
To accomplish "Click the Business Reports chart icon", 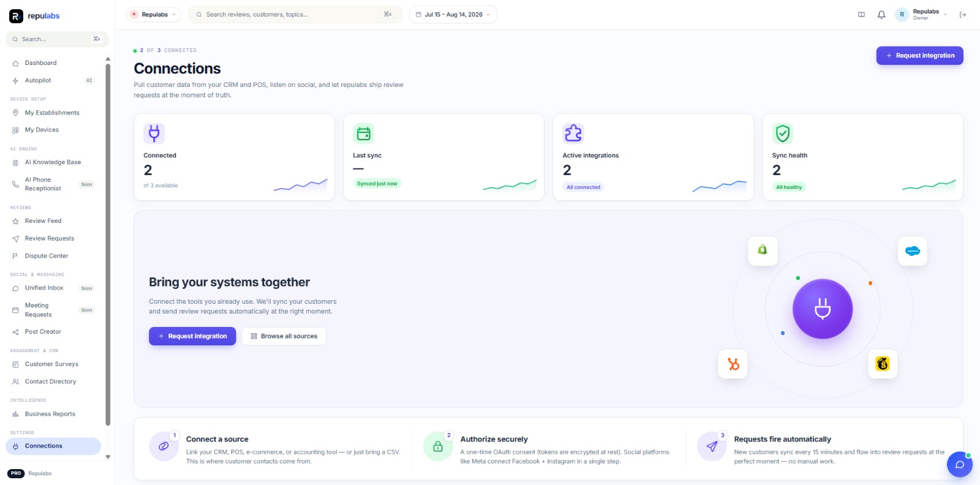I will (x=15, y=414).
